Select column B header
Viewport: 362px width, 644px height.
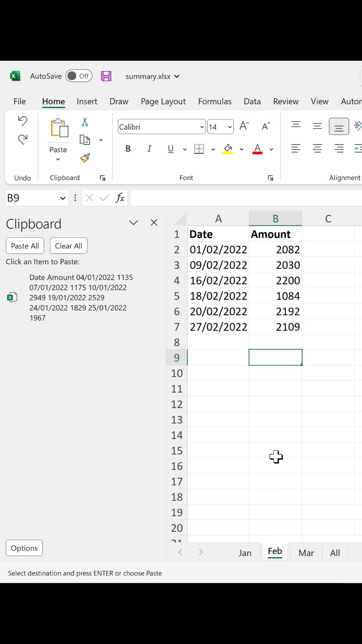point(276,219)
